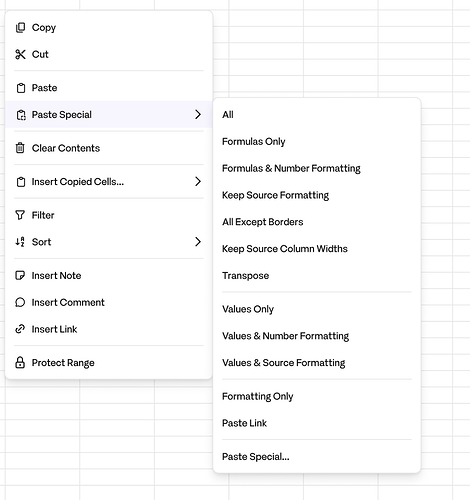Choose Keep Source Column Widths
Viewport: 470px width, 500px height.
285,249
